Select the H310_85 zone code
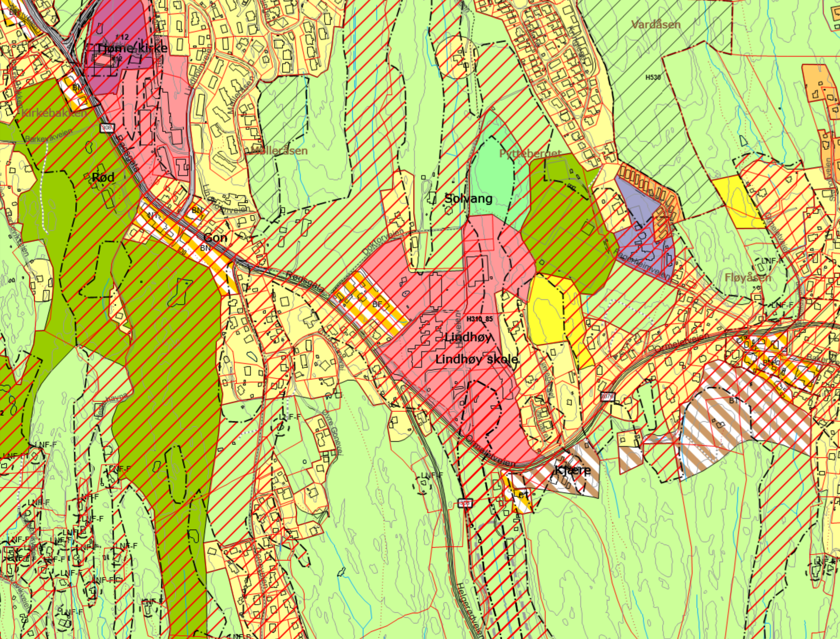This screenshot has height=639, width=840. click(480, 319)
